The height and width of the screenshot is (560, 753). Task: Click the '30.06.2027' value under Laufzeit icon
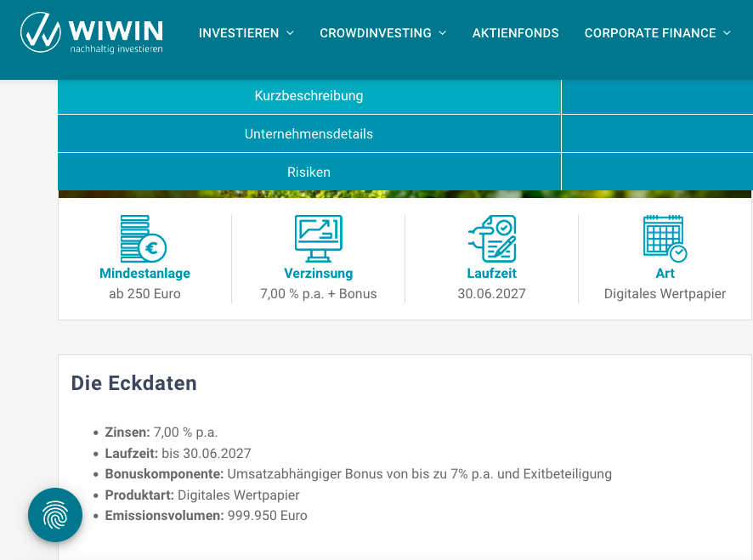(x=492, y=293)
